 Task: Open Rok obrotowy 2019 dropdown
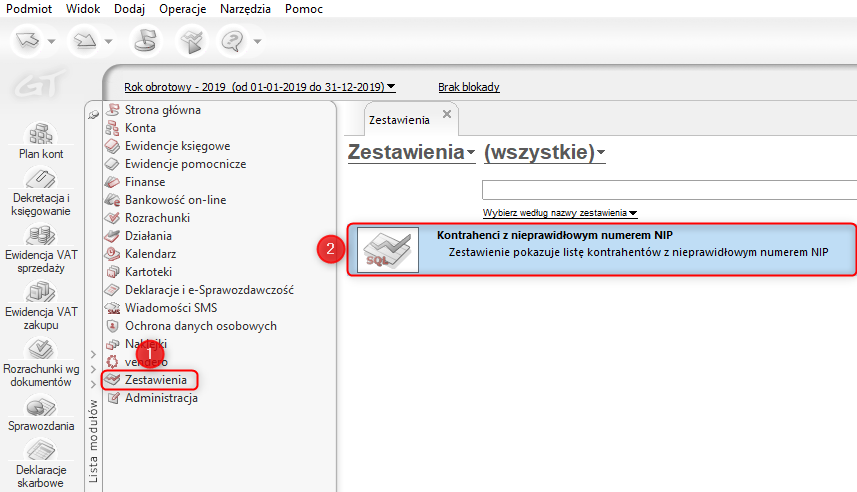(x=260, y=87)
